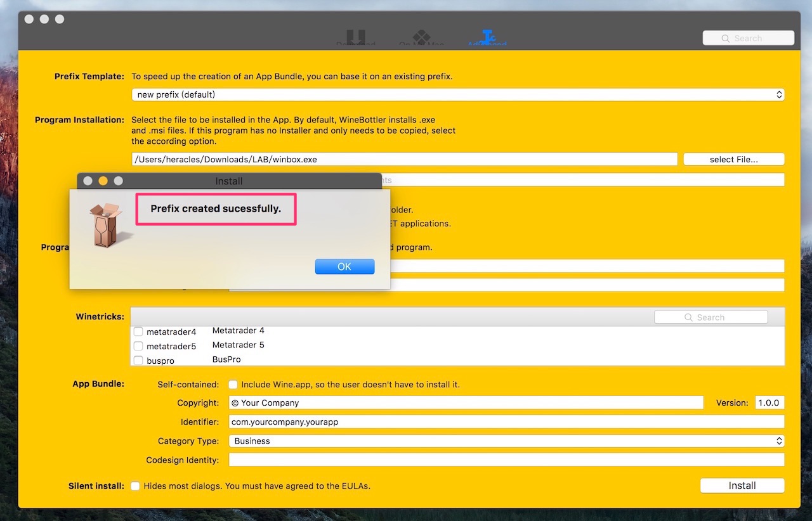Focus the Codesign Identity field
This screenshot has width=812, height=521.
click(507, 460)
